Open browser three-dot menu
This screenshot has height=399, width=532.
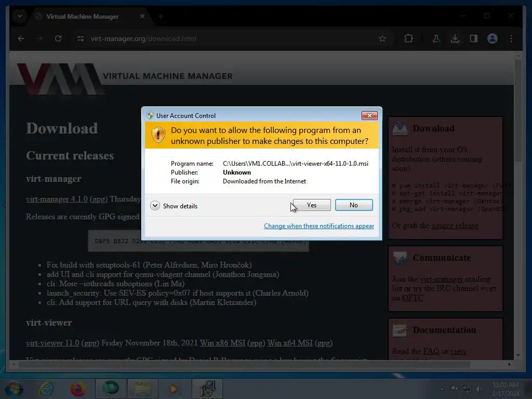click(511, 38)
